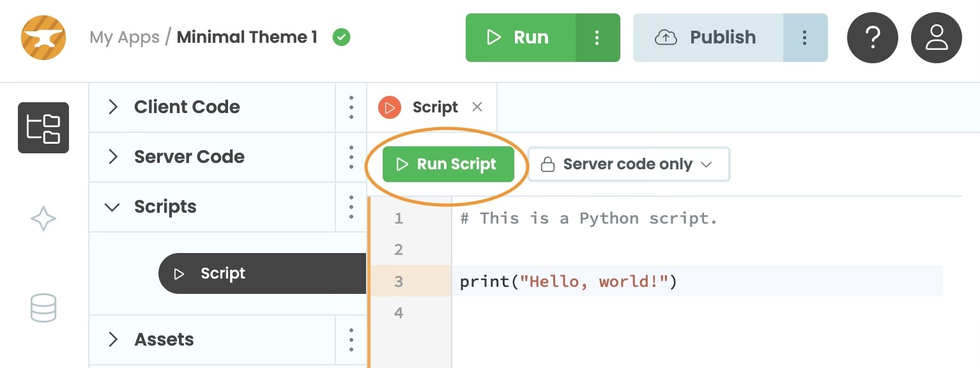Image resolution: width=980 pixels, height=368 pixels.
Task: Click the lock icon beside Server code only
Action: (547, 165)
